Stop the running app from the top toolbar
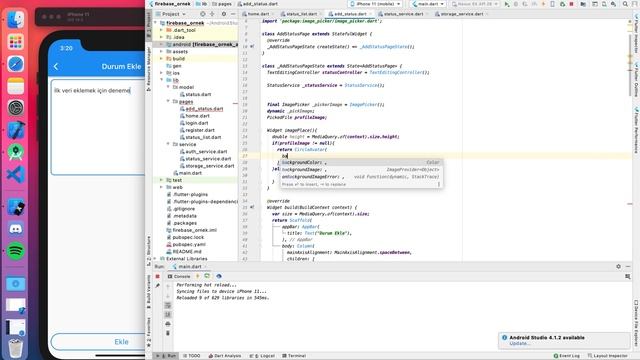640x360 pixels. [571, 4]
